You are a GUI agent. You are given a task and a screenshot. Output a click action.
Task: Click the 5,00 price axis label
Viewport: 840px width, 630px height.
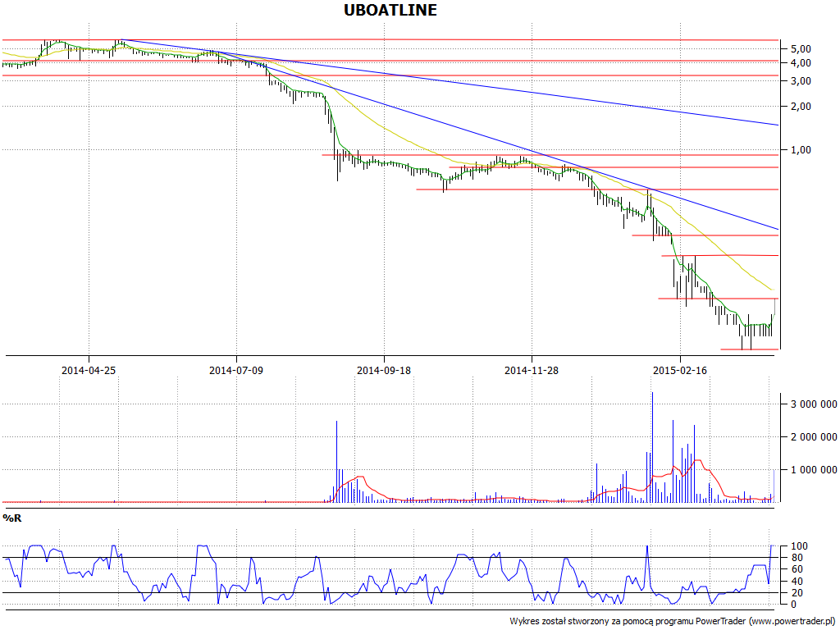coord(800,49)
